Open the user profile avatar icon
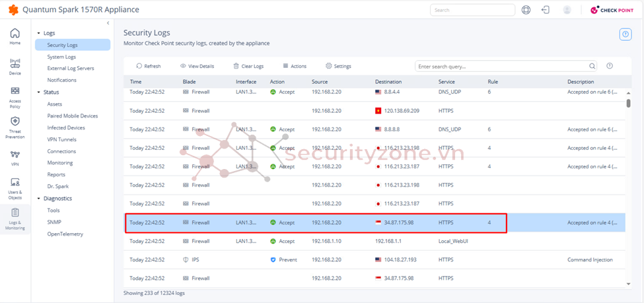Image resolution: width=644 pixels, height=303 pixels. click(x=567, y=10)
